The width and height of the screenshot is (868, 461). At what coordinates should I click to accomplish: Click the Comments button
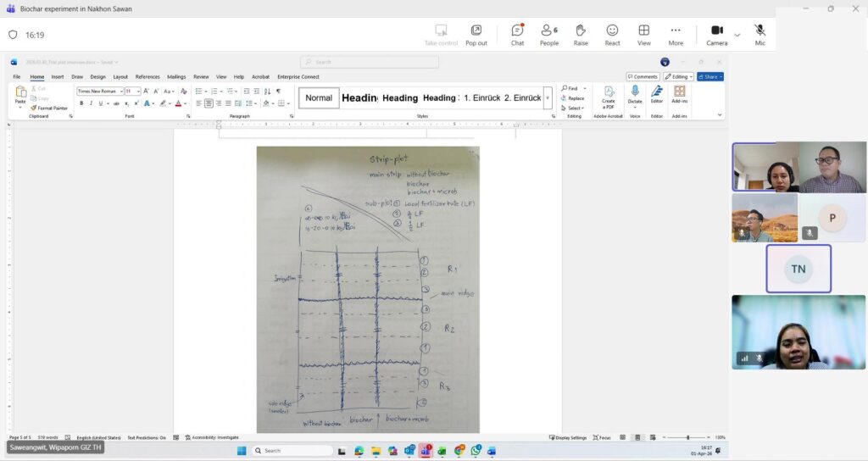click(643, 76)
